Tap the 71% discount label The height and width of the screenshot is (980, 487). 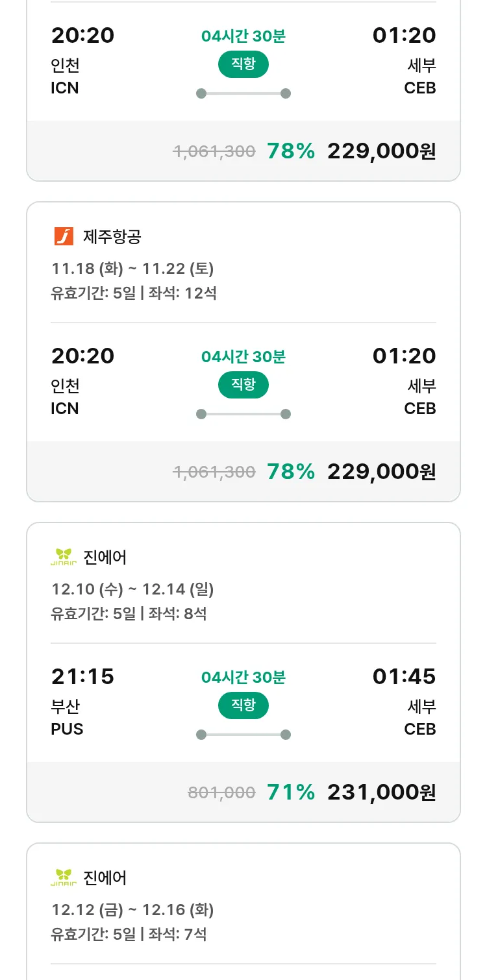point(290,792)
